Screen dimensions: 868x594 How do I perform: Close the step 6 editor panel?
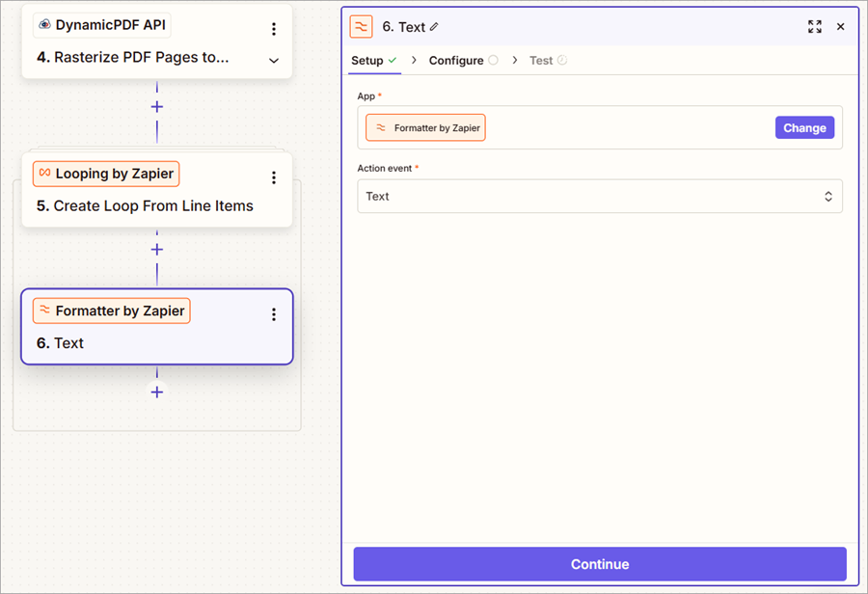click(x=840, y=27)
